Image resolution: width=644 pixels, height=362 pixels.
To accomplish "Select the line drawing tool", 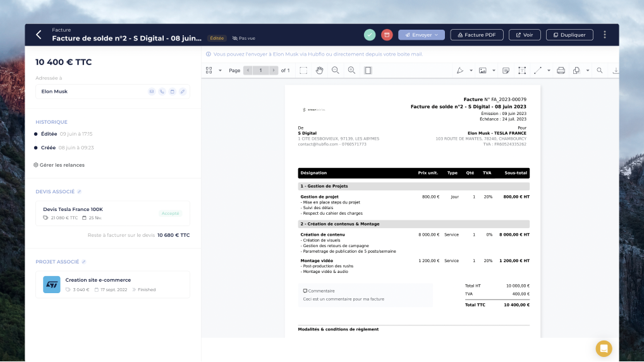I will 538,71.
